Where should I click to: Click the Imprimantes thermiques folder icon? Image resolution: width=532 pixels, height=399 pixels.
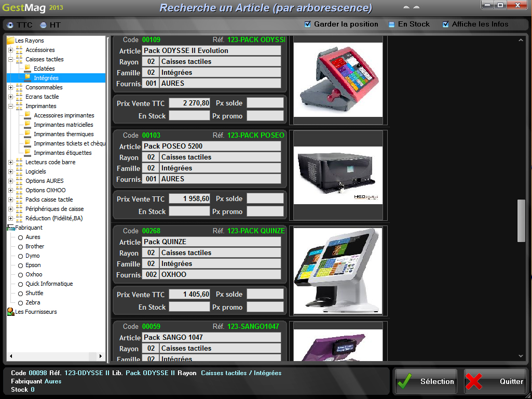click(28, 134)
